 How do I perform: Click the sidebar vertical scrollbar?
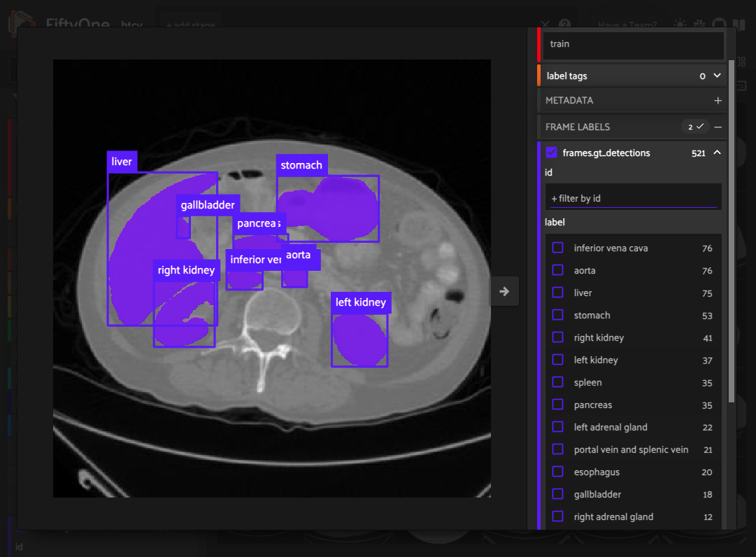(732, 231)
